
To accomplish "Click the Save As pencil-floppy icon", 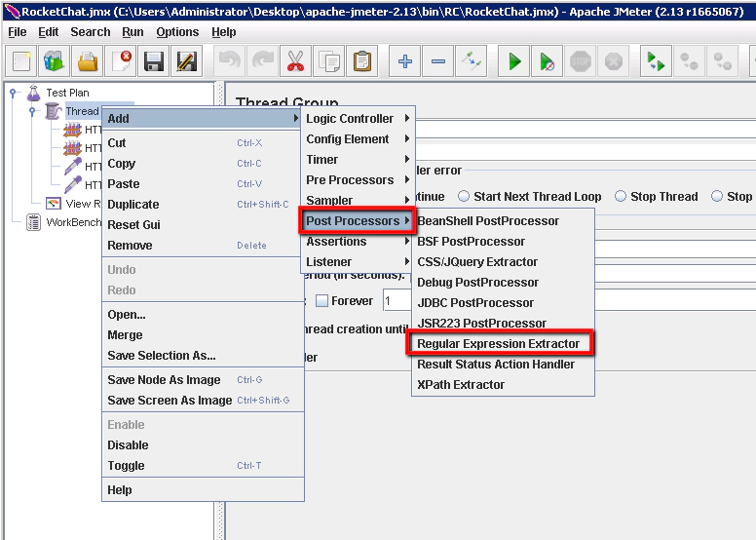I will (187, 61).
